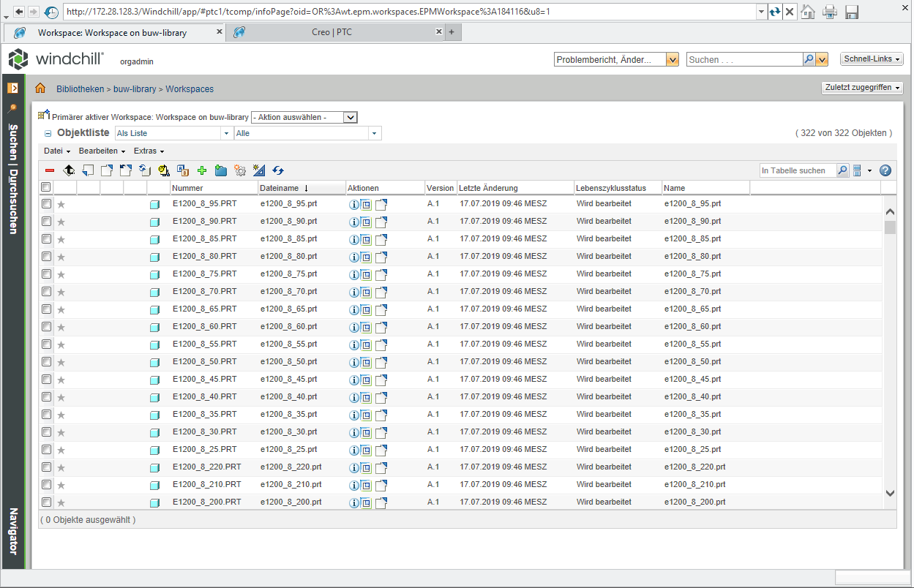914x588 pixels.
Task: Click the 'In Tabelle suchen' field
Action: [x=798, y=170]
